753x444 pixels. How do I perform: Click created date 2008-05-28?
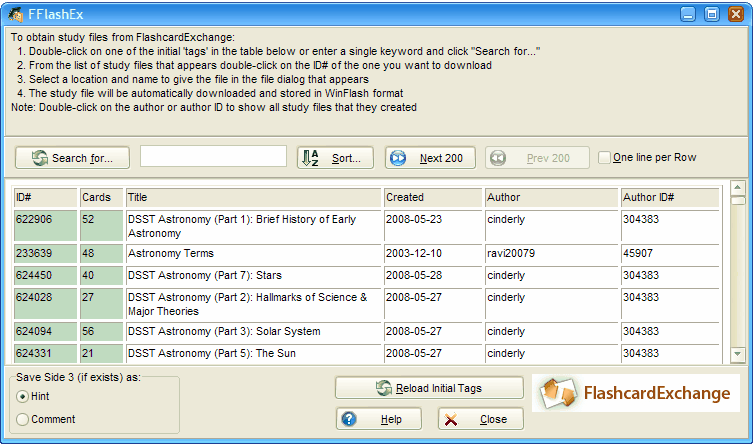coord(413,276)
